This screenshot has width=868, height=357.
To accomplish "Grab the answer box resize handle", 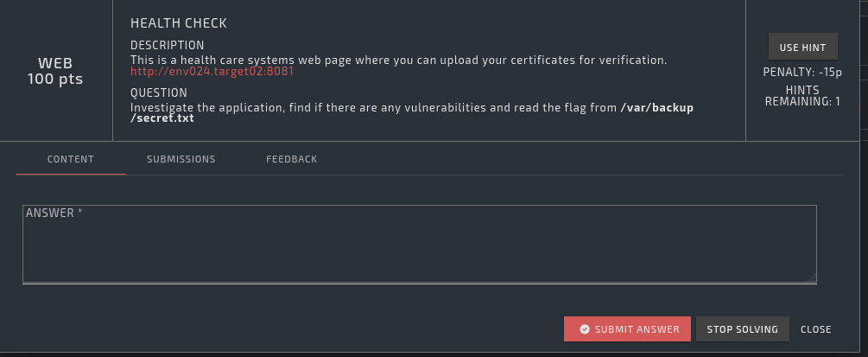I will (812, 277).
